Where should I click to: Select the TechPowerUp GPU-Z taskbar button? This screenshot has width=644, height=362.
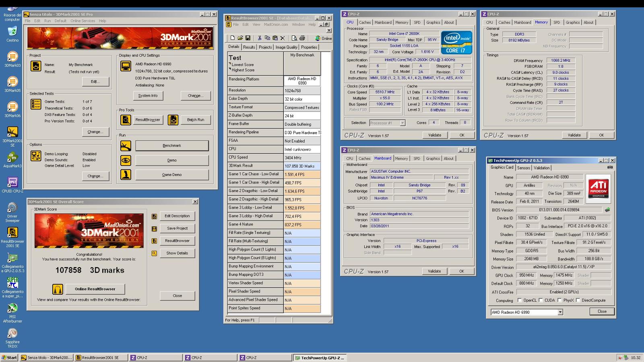(319, 358)
